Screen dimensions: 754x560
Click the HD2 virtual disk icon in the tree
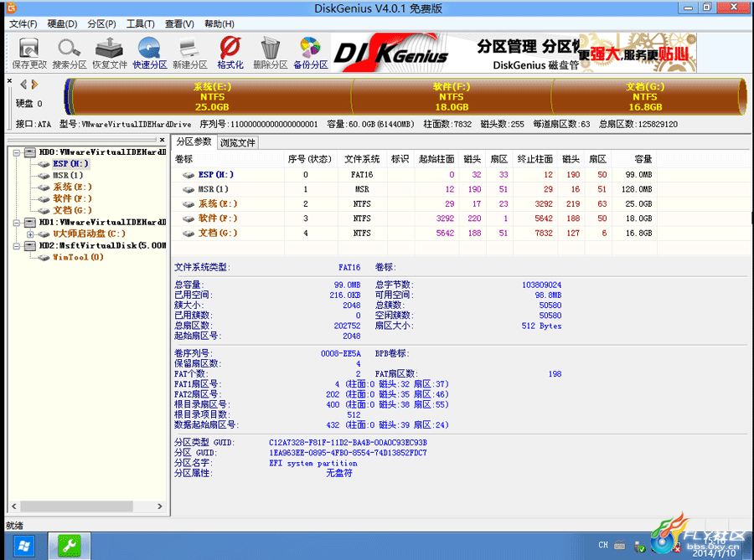(30, 246)
